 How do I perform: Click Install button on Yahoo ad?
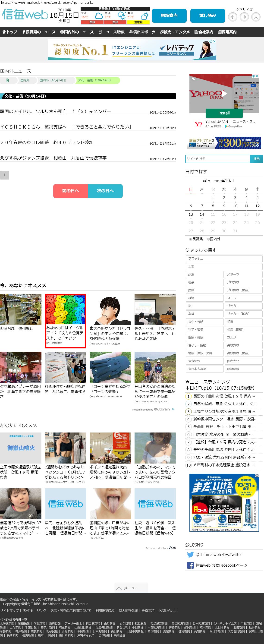pyautogui.click(x=224, y=113)
